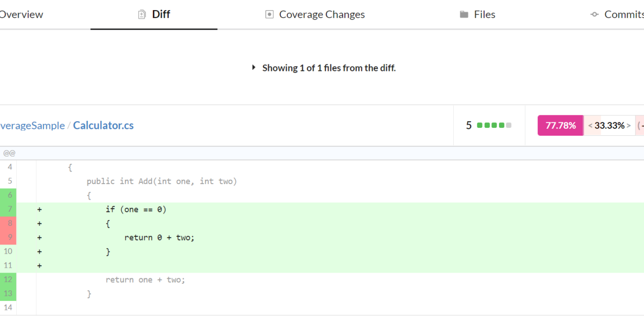The image size is (644, 322).
Task: Open the CoverageSample folder link
Action: click(32, 125)
